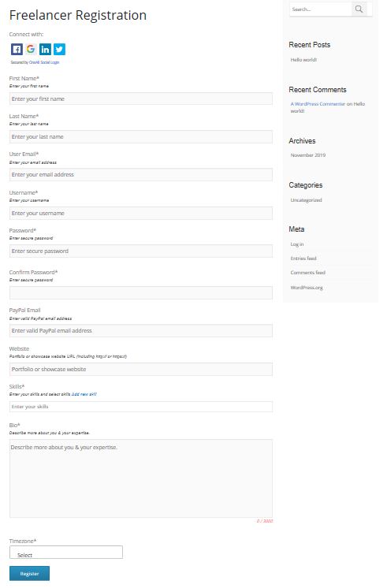The image size is (387, 588).
Task: Connect with Google icon
Action: [31, 49]
